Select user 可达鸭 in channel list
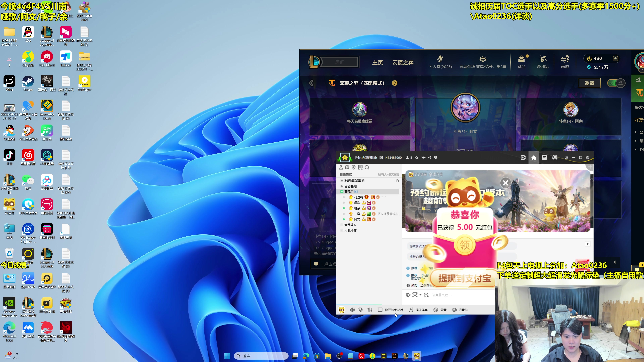Viewport: 644px width, 362px height. (358, 197)
